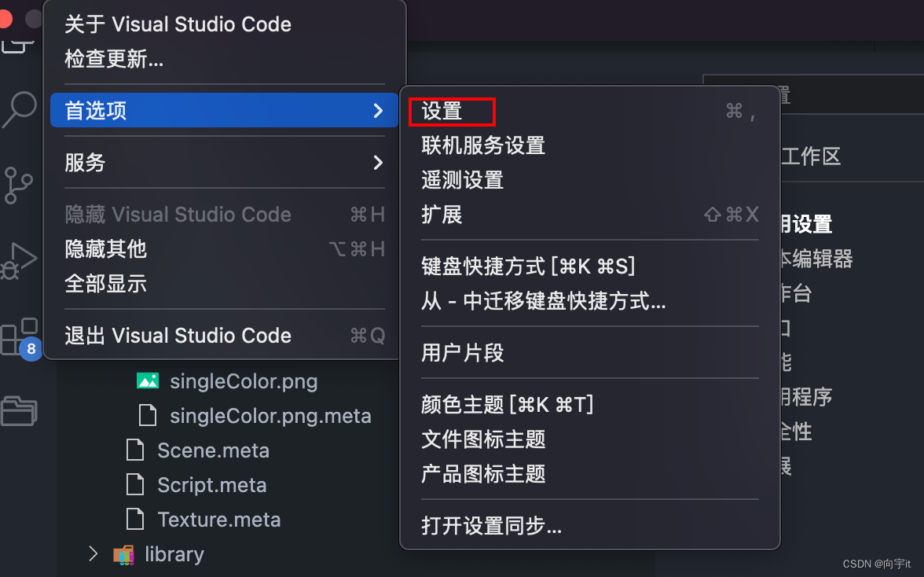The image size is (924, 577).
Task: Open the Source Control view
Action: [17, 186]
